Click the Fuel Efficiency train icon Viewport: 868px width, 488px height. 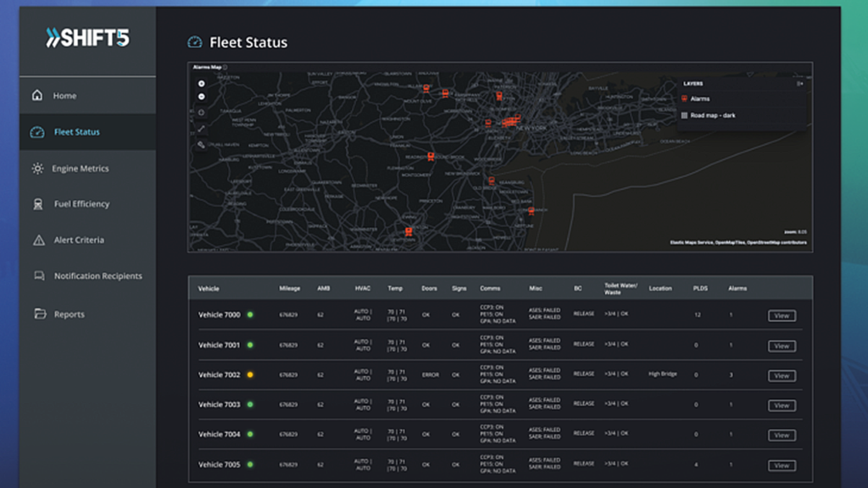pos(38,204)
